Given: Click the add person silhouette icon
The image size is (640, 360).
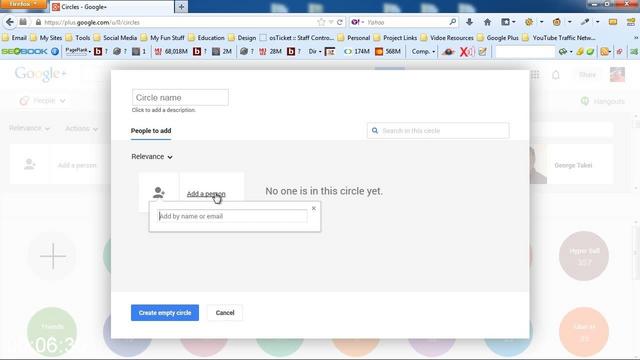Looking at the screenshot, I should point(158,192).
